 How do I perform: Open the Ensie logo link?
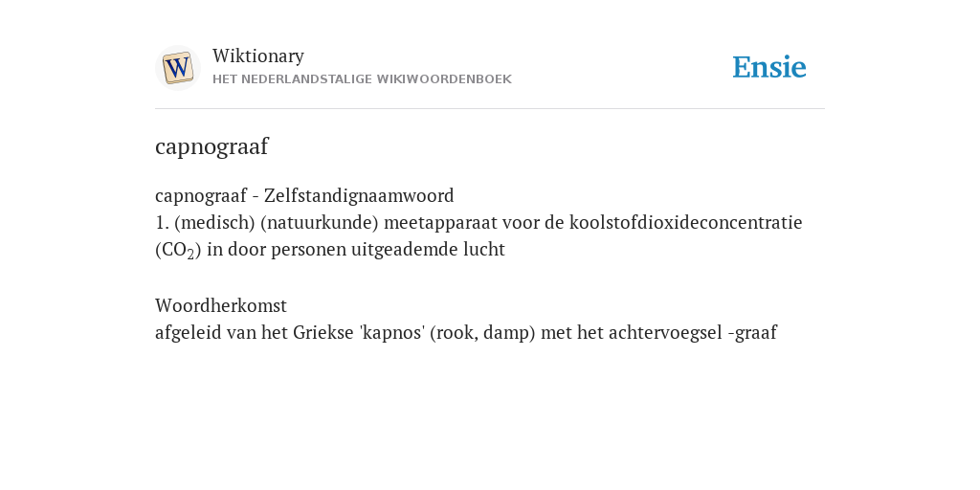(769, 67)
